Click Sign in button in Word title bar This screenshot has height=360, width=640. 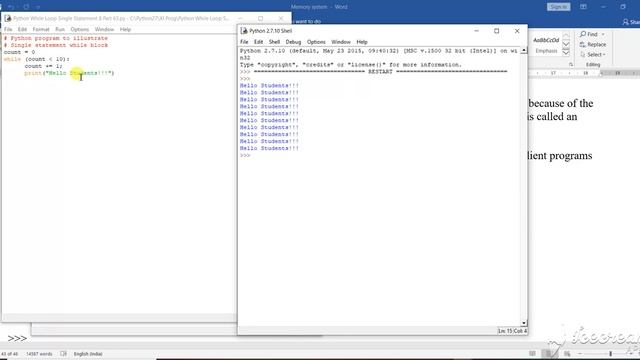coord(558,7)
